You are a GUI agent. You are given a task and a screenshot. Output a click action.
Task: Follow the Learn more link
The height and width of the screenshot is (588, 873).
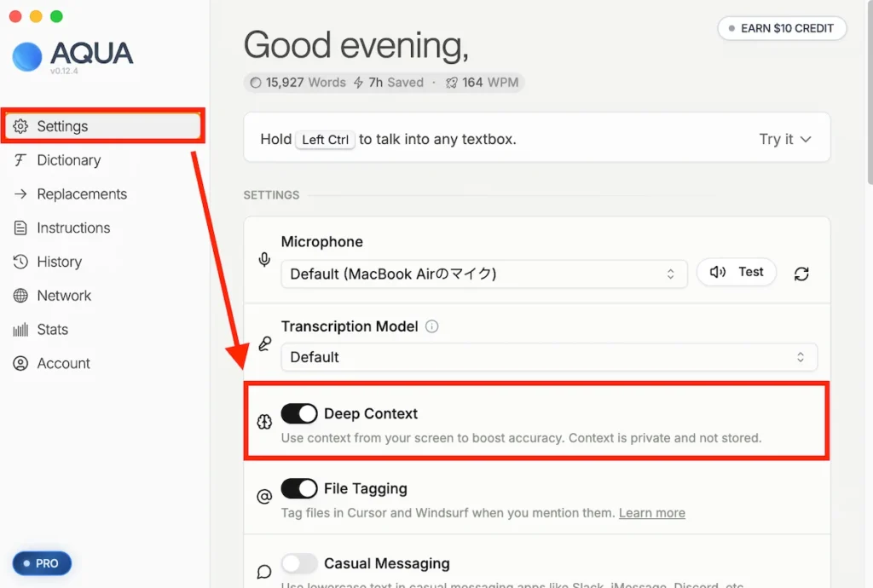pyautogui.click(x=651, y=513)
